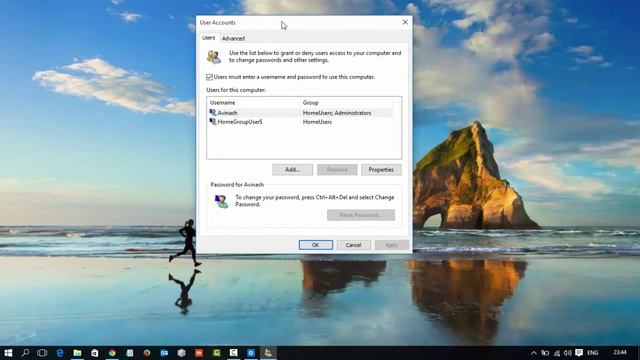The image size is (640, 360).
Task: Open the Action Center notifications icon
Action: [579, 353]
